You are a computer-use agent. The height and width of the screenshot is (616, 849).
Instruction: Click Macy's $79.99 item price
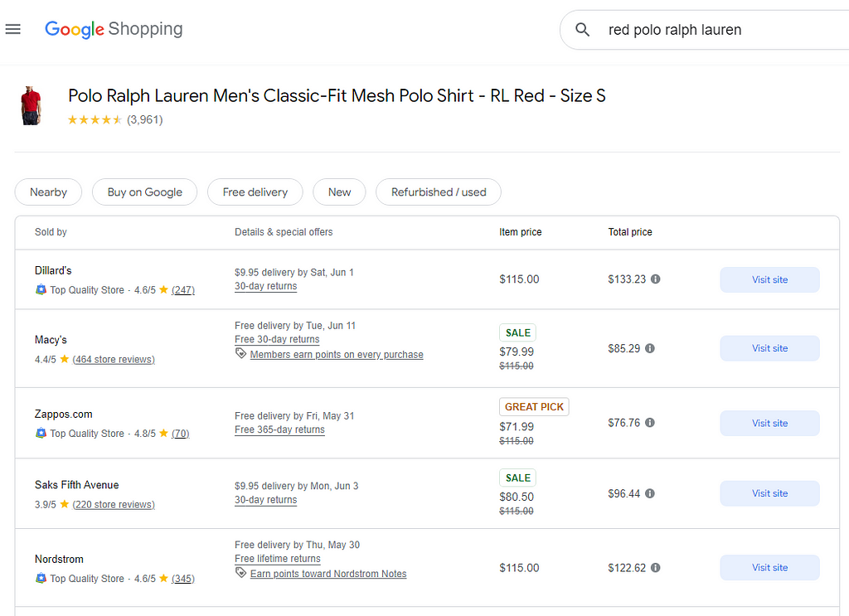coord(517,352)
